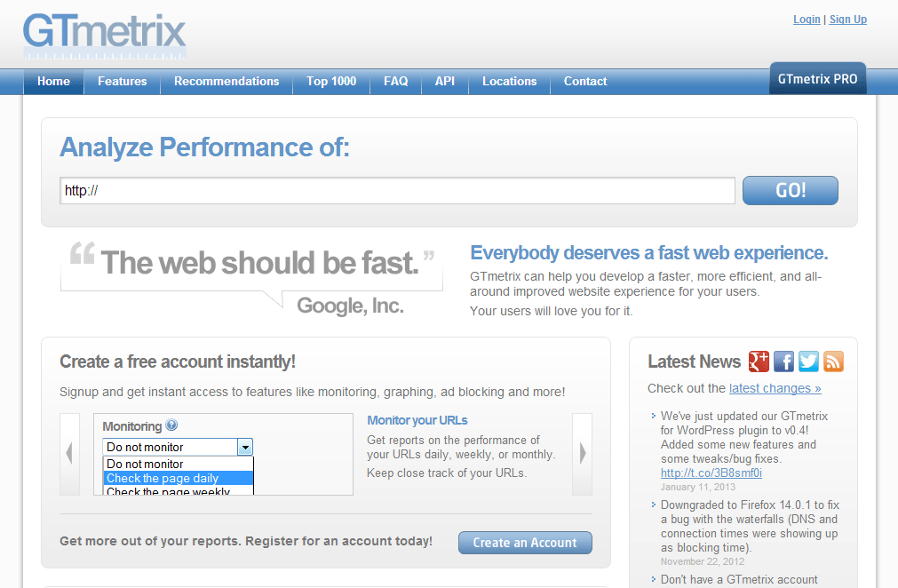The image size is (898, 588).
Task: Click the Create an Account button
Action: tap(525, 543)
